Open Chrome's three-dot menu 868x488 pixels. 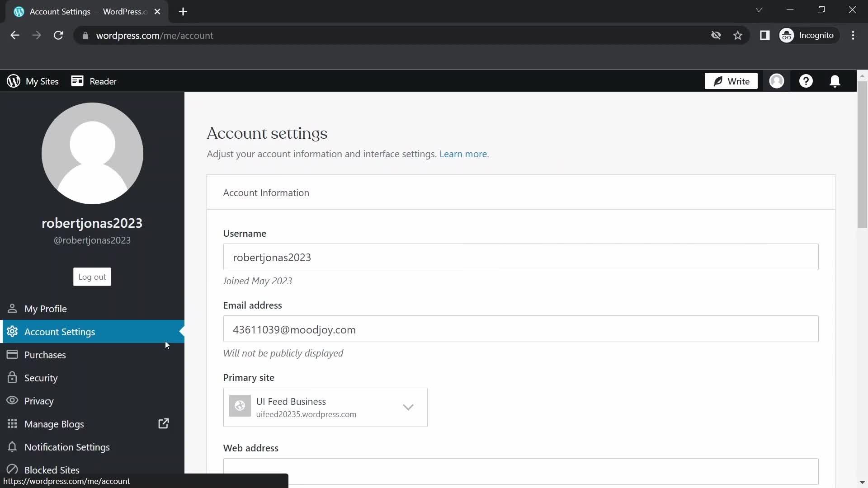click(x=854, y=35)
